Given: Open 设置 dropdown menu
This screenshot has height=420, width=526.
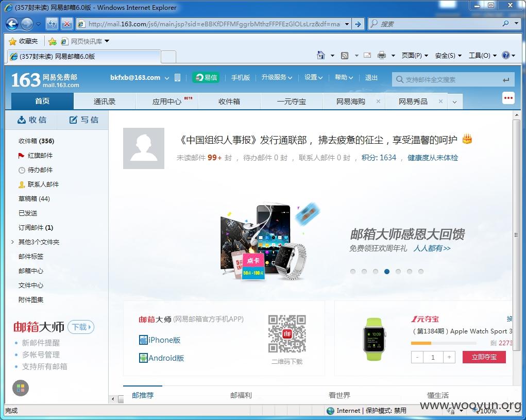Looking at the screenshot, I should point(313,77).
